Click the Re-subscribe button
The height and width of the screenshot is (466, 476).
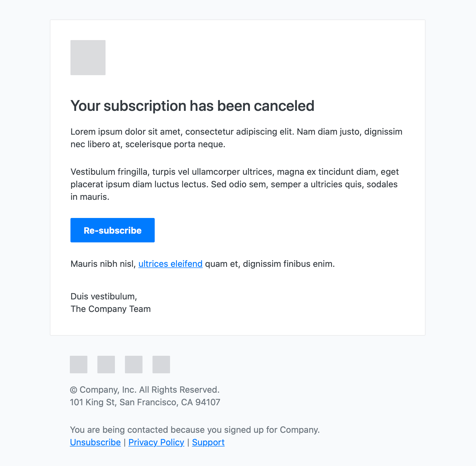(x=112, y=230)
